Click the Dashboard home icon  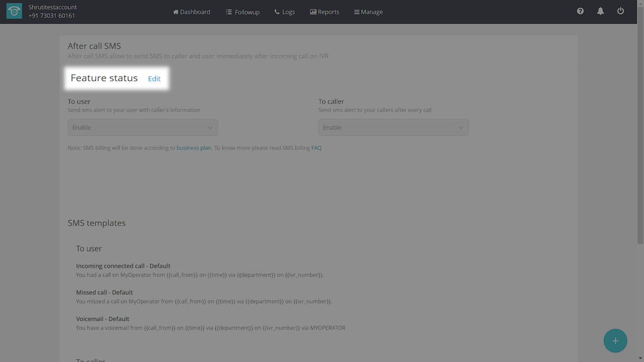coord(176,12)
